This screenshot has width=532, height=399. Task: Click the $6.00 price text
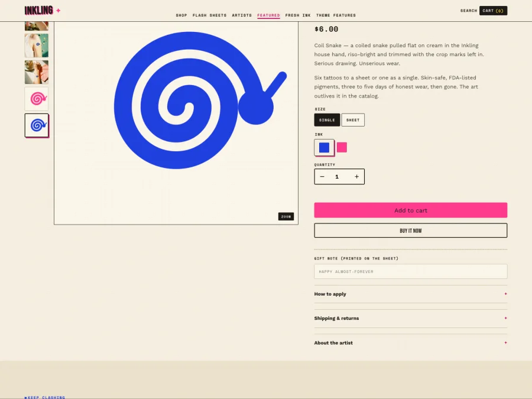pyautogui.click(x=326, y=29)
